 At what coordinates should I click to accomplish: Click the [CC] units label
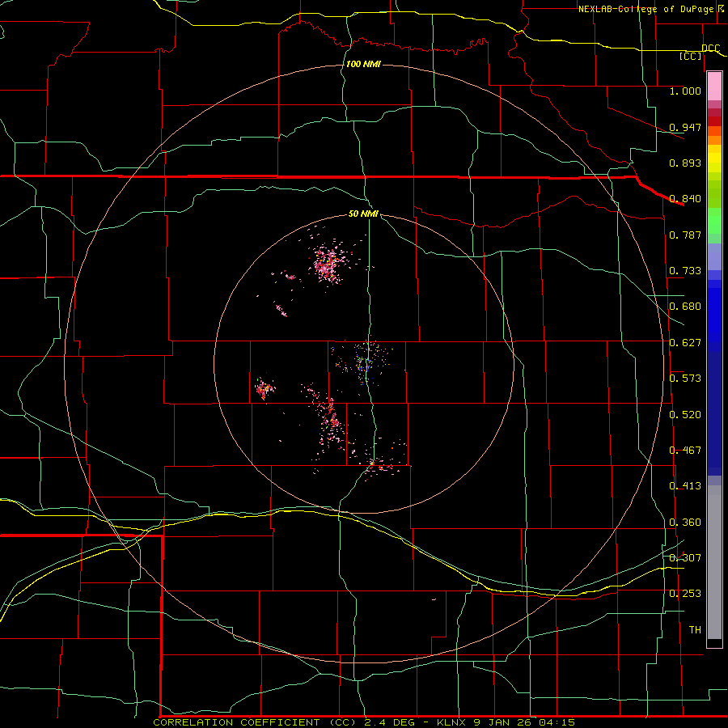click(690, 56)
